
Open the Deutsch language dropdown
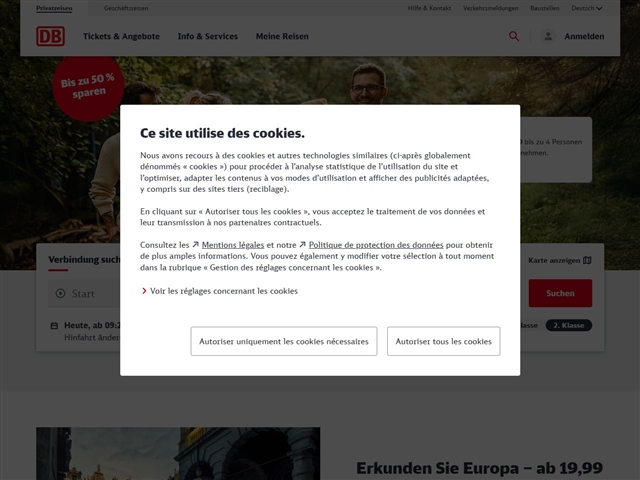586,8
